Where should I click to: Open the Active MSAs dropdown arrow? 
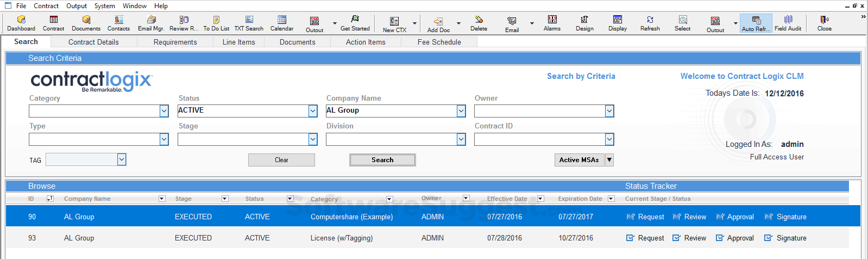click(609, 160)
